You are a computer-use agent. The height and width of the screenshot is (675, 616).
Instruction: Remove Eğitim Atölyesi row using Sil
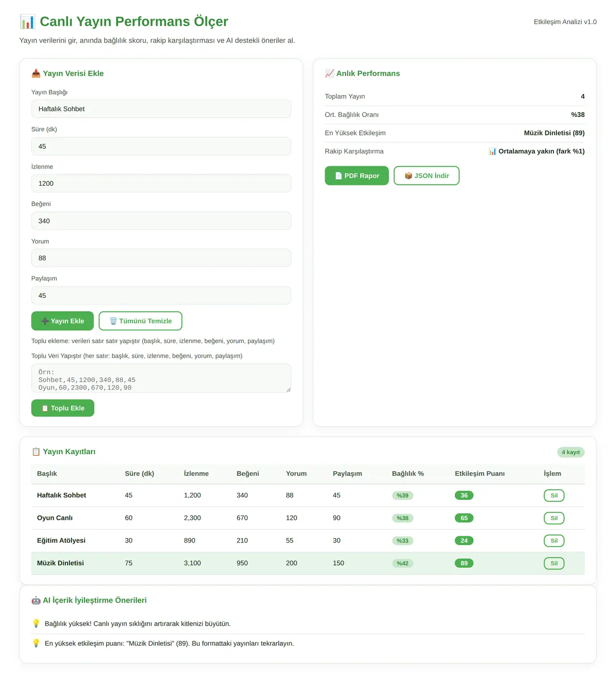[554, 541]
